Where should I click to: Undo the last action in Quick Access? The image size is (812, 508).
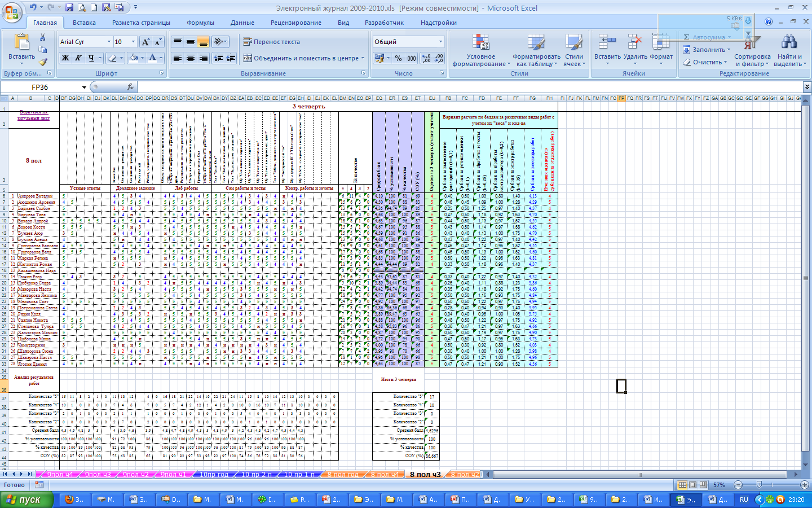pos(33,7)
